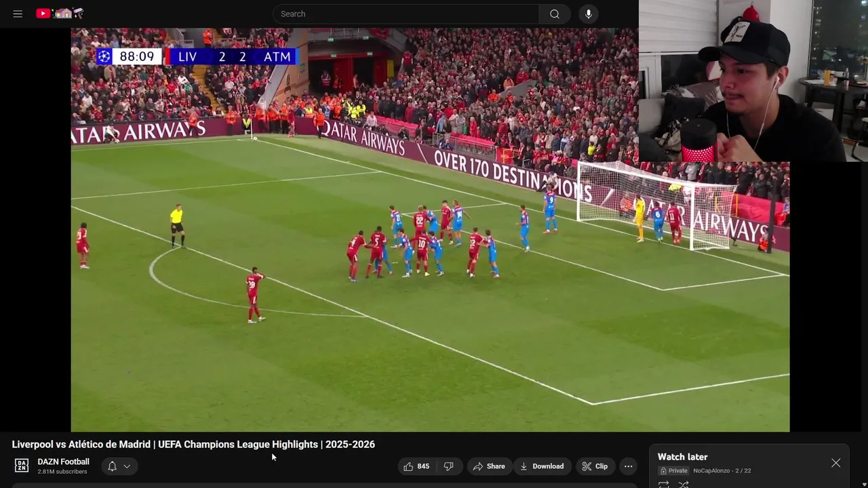Image resolution: width=868 pixels, height=488 pixels.
Task: Download the video
Action: coord(542,466)
